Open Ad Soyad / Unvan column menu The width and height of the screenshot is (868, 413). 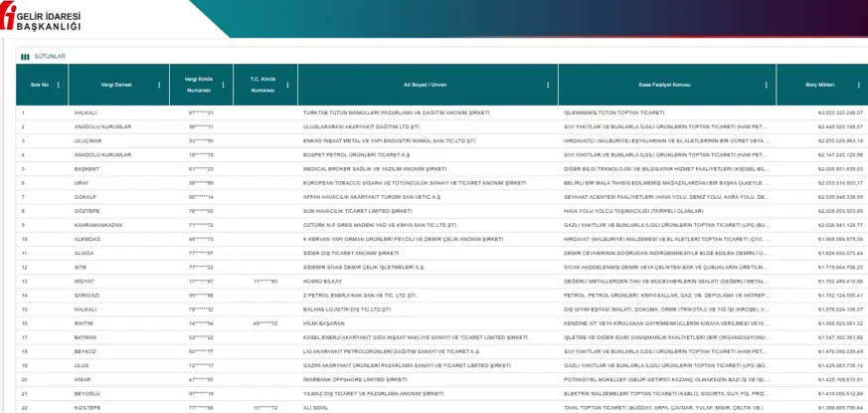[548, 86]
